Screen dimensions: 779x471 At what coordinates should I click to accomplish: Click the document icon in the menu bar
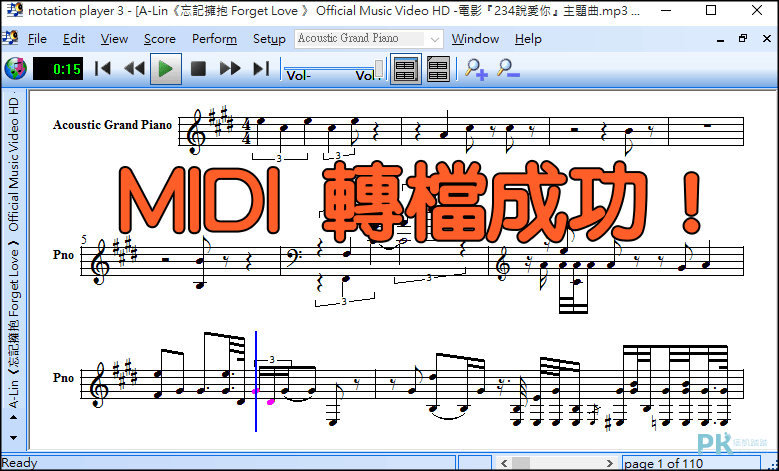click(x=10, y=38)
